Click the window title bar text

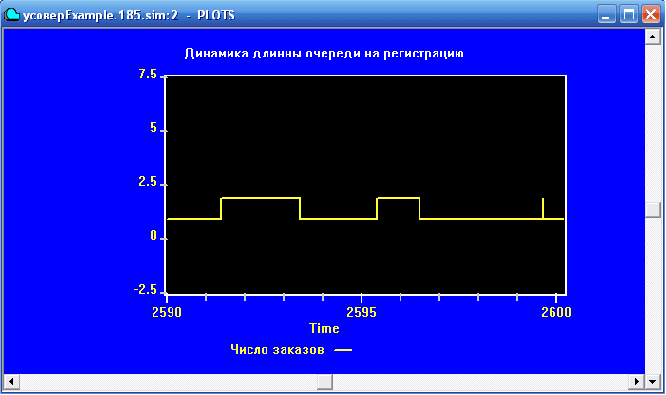(129, 15)
